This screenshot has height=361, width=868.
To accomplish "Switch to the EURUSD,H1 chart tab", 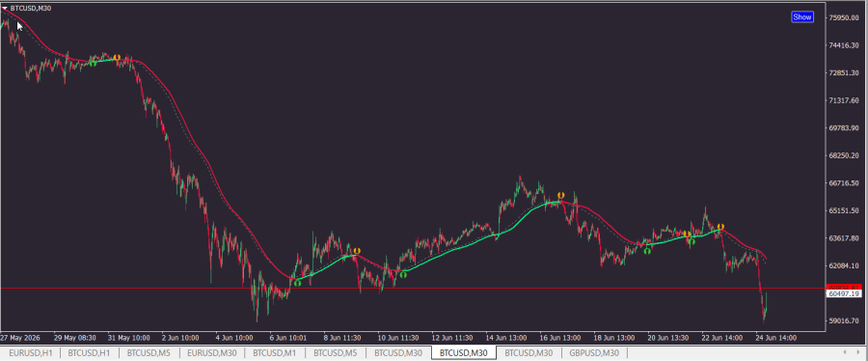I will point(31,352).
